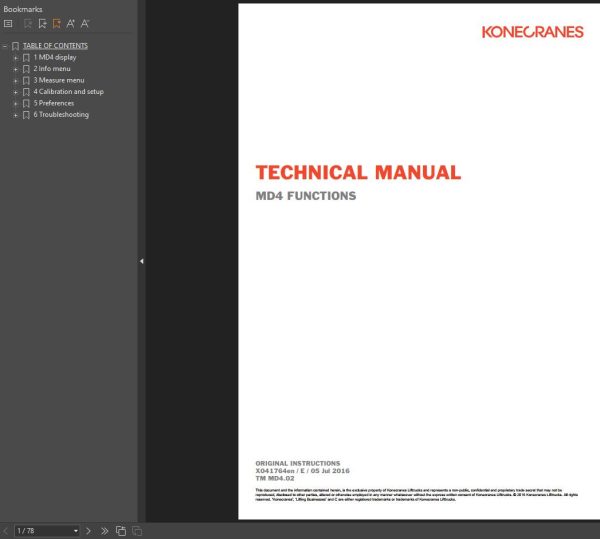Click bookmark icon beside 6 Troubleshooting

(26, 115)
